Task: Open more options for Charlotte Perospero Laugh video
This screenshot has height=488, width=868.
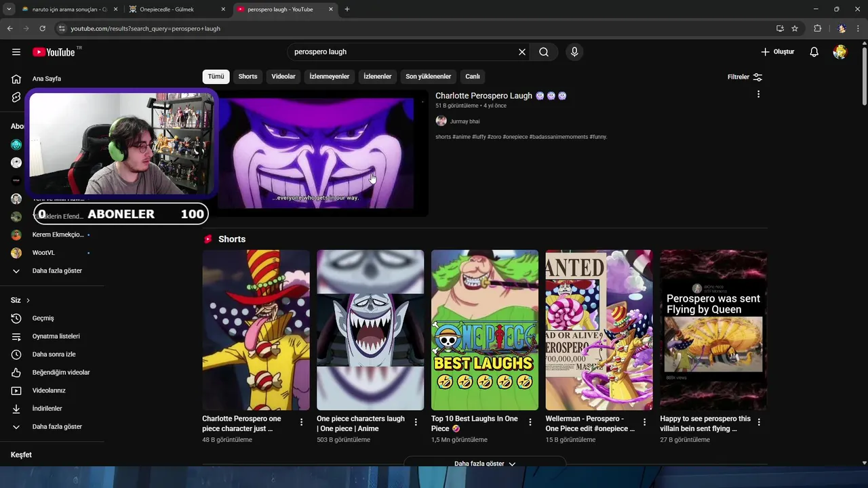Action: point(758,94)
